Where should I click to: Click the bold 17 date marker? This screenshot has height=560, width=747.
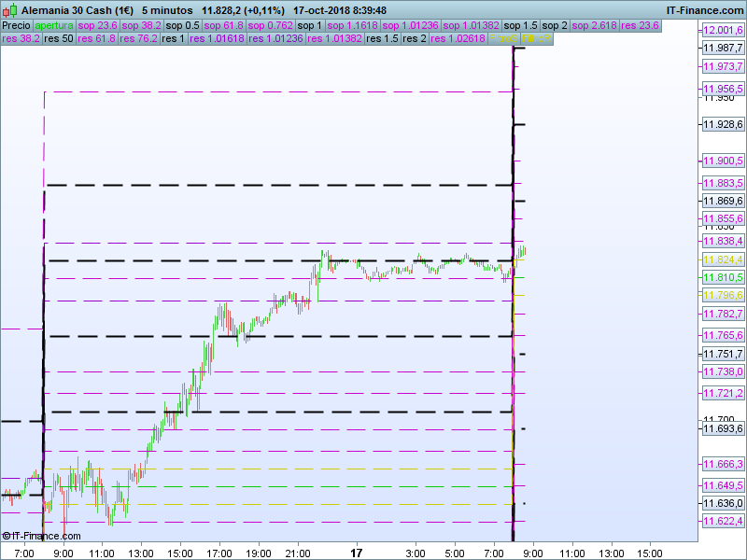tap(357, 553)
